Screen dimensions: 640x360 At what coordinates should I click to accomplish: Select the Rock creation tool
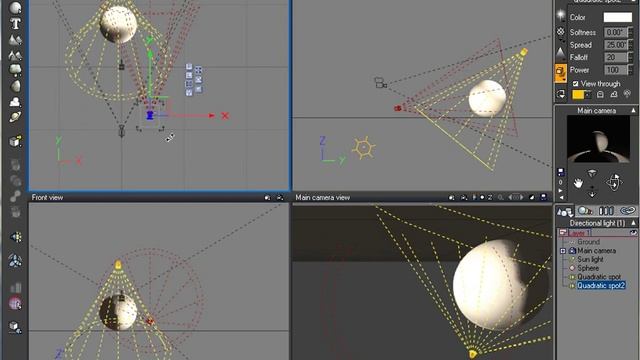[x=16, y=86]
